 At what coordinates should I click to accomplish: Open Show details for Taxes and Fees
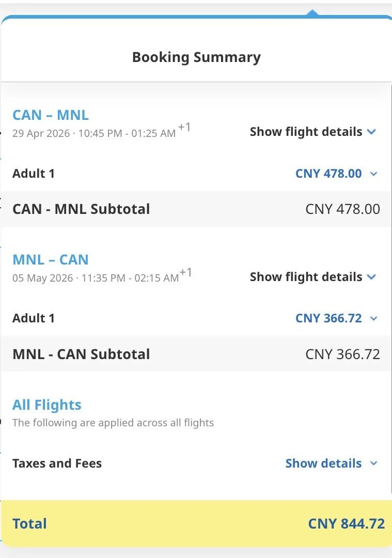(x=323, y=463)
